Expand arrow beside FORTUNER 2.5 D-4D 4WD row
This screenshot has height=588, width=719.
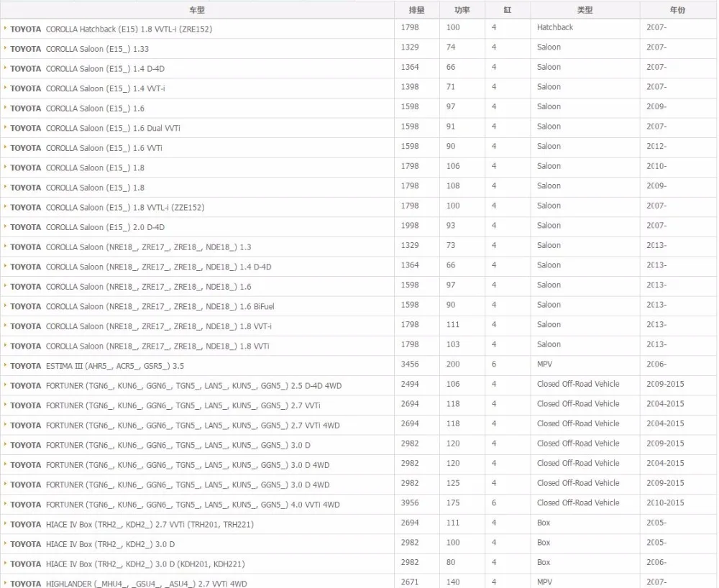[5, 385]
